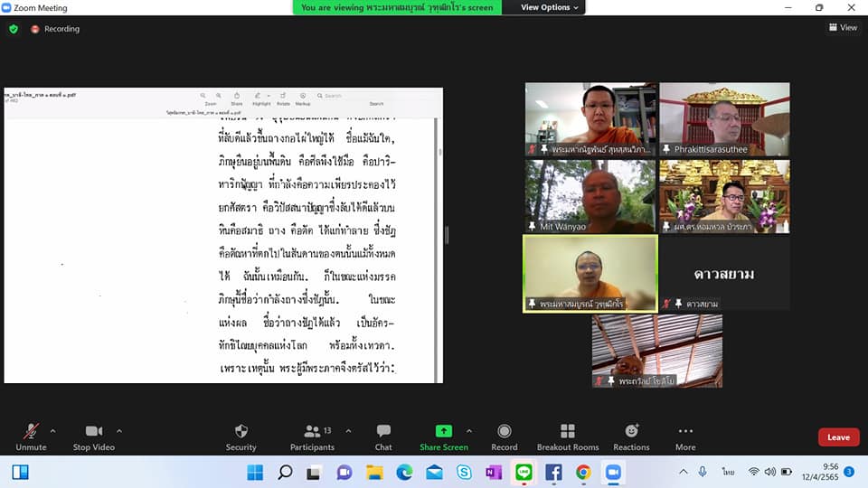Expand arrow next to Participants
Viewport: 868px width, 488px height.
(x=348, y=431)
